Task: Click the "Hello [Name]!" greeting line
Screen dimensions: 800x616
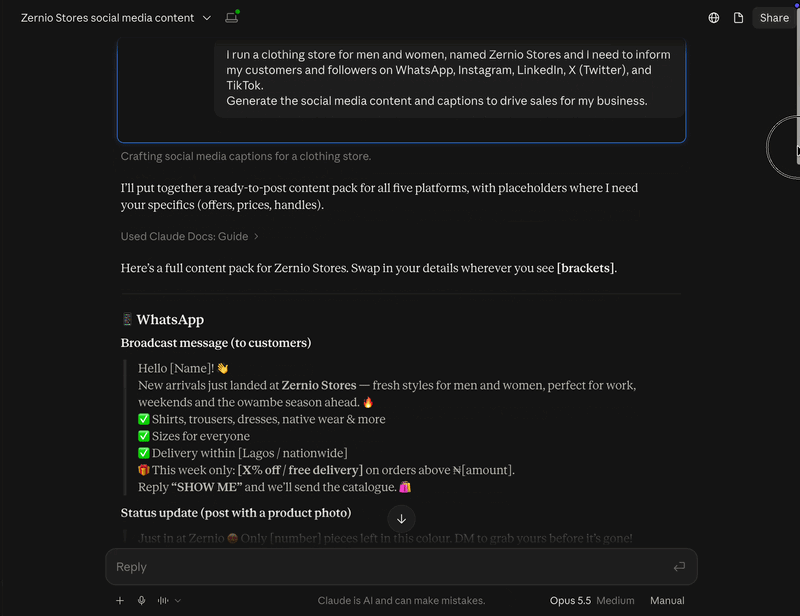Action: 183,368
